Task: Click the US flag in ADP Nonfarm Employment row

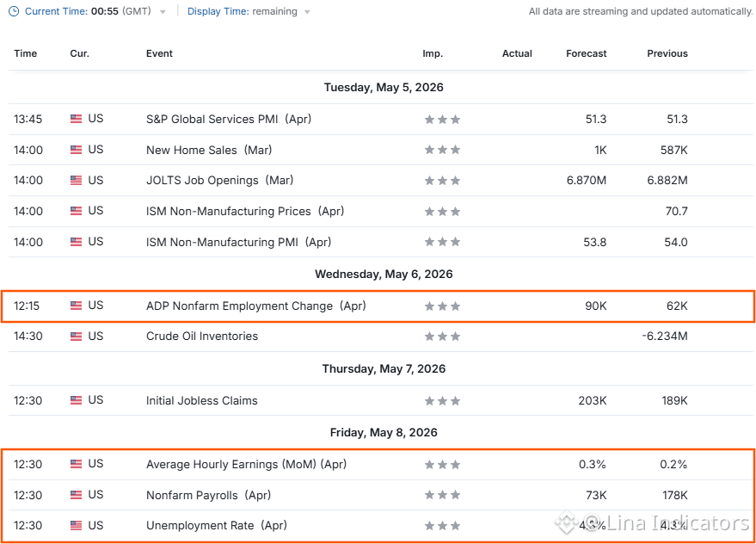Action: coord(77,306)
